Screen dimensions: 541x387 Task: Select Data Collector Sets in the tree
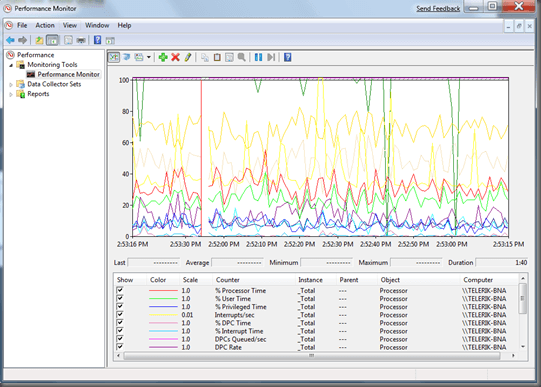(54, 84)
